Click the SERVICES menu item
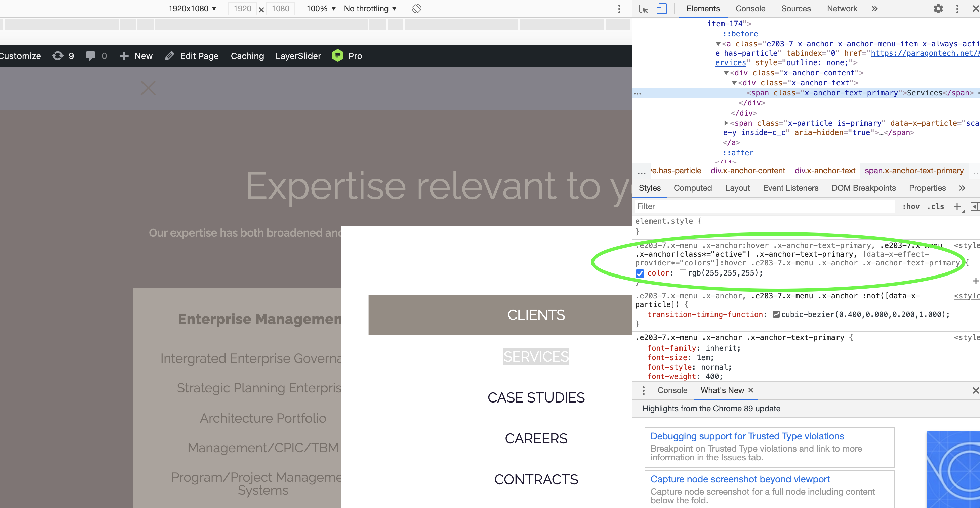 pyautogui.click(x=536, y=357)
